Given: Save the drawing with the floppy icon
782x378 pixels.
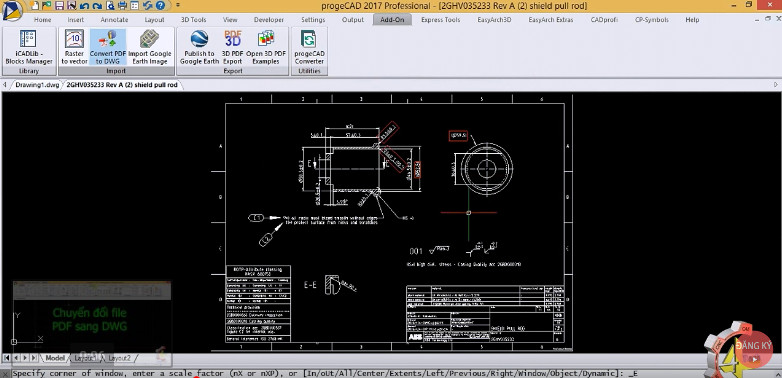Looking at the screenshot, I should pyautogui.click(x=59, y=5).
